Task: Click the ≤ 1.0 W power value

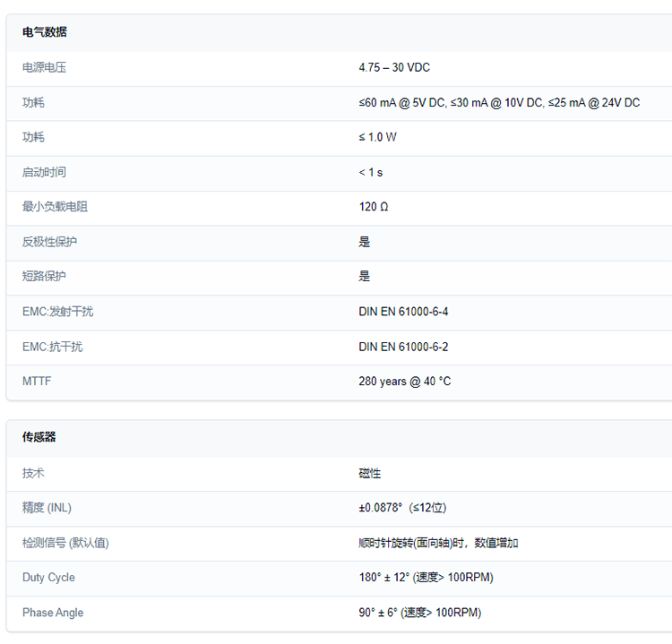Action: [x=377, y=137]
